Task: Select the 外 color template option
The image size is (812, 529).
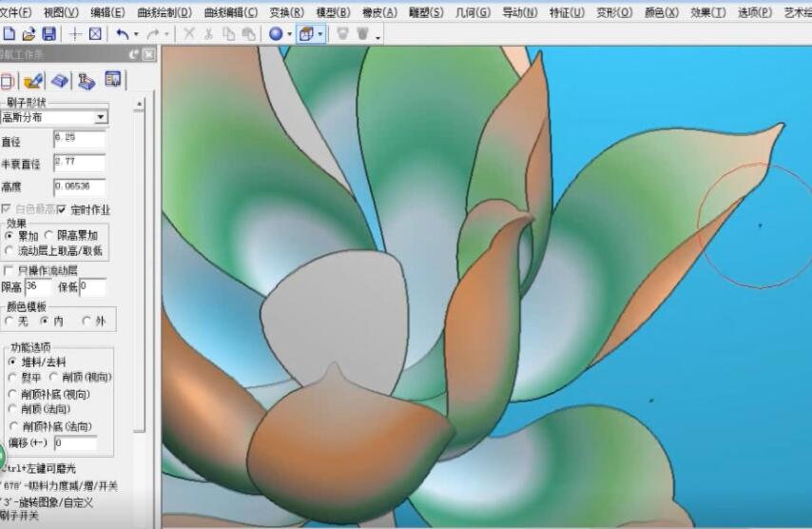Action: click(x=87, y=321)
